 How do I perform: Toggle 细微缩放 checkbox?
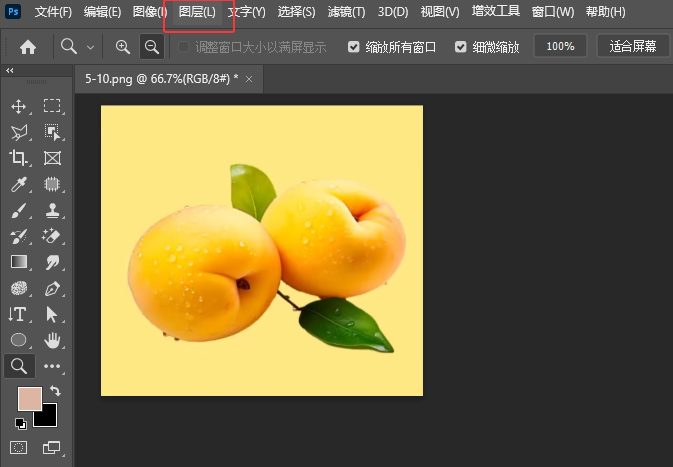[461, 46]
